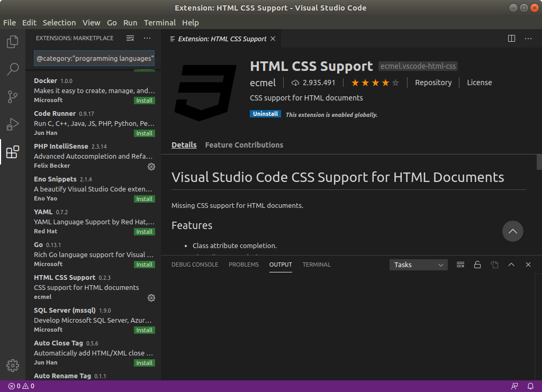Open the Run and Debug view
The height and width of the screenshot is (392, 542).
coord(13,124)
